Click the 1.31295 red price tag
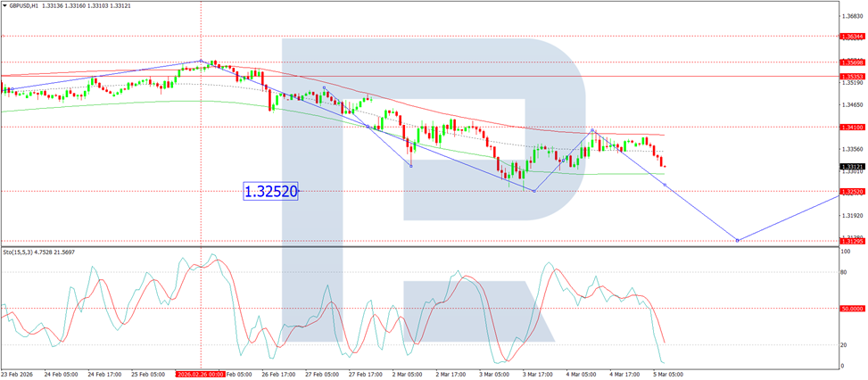This screenshot has width=868, height=380. [853, 241]
